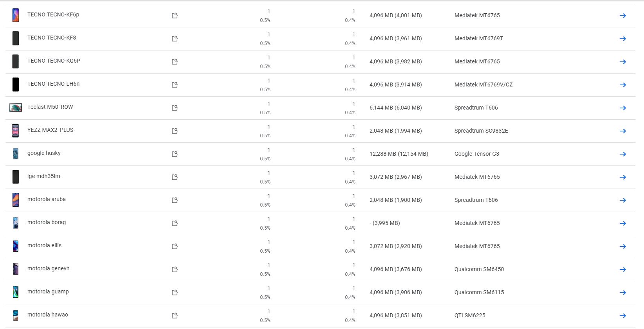
Task: Open details arrow for motorola hawao
Action: (x=622, y=316)
